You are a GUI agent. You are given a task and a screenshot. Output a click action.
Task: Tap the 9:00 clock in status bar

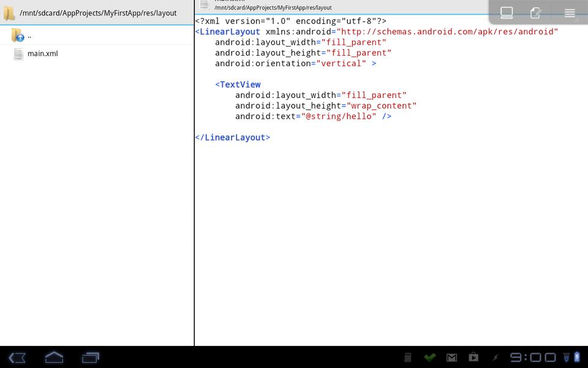[533, 358]
